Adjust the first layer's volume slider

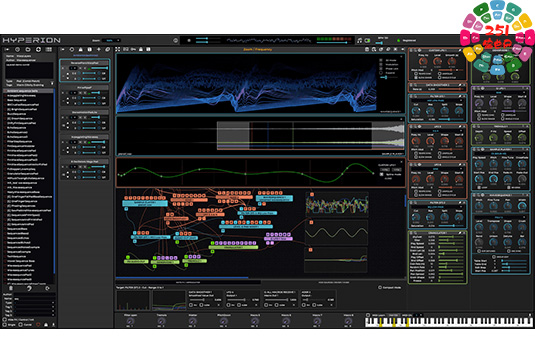click(x=100, y=68)
